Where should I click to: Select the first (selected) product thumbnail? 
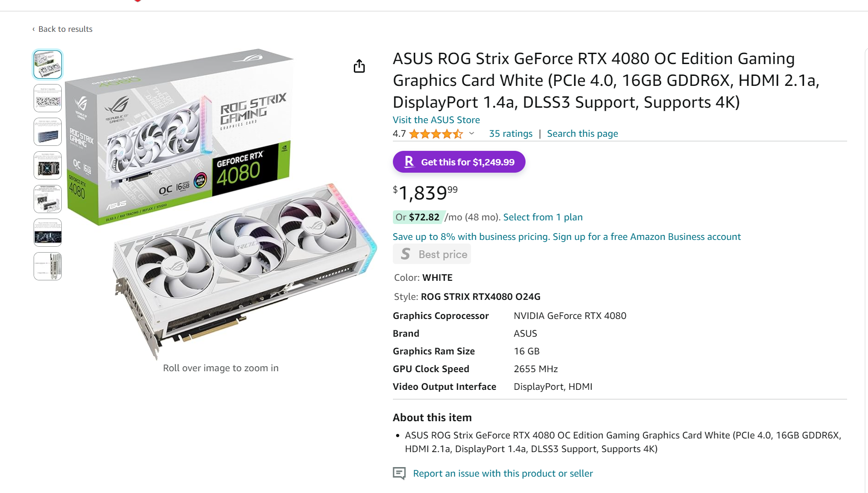[x=48, y=65]
